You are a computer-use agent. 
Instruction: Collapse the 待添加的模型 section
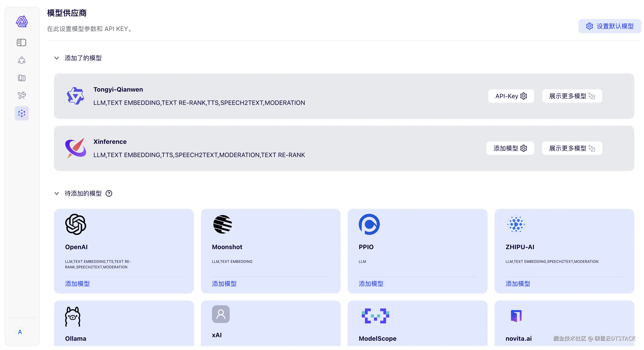[57, 193]
